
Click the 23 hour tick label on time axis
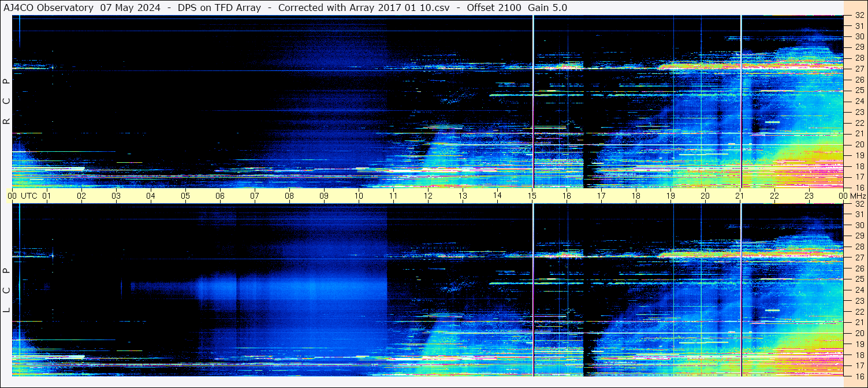click(809, 196)
